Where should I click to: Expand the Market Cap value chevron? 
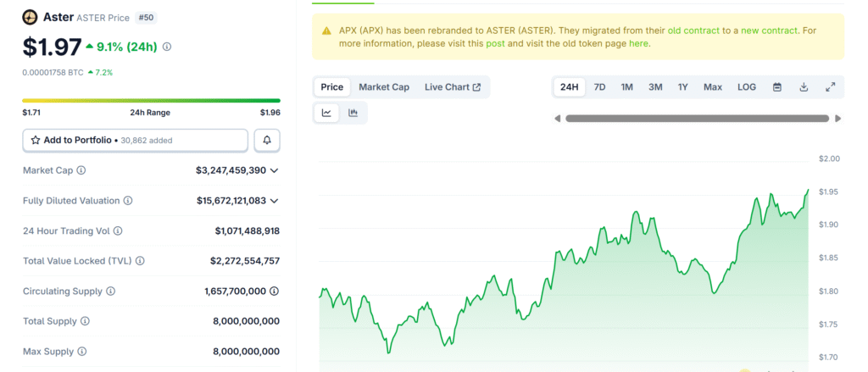(x=274, y=170)
